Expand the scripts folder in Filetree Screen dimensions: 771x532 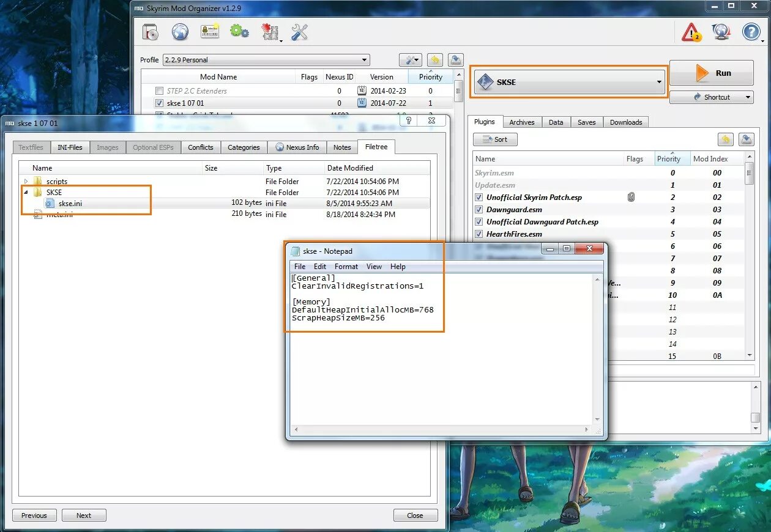26,182
